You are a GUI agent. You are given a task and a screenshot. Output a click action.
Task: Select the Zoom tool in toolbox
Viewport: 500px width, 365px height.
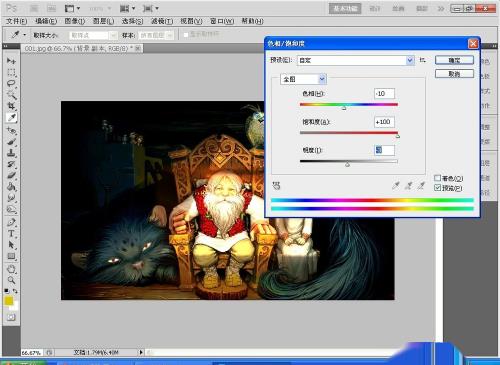coord(11,280)
